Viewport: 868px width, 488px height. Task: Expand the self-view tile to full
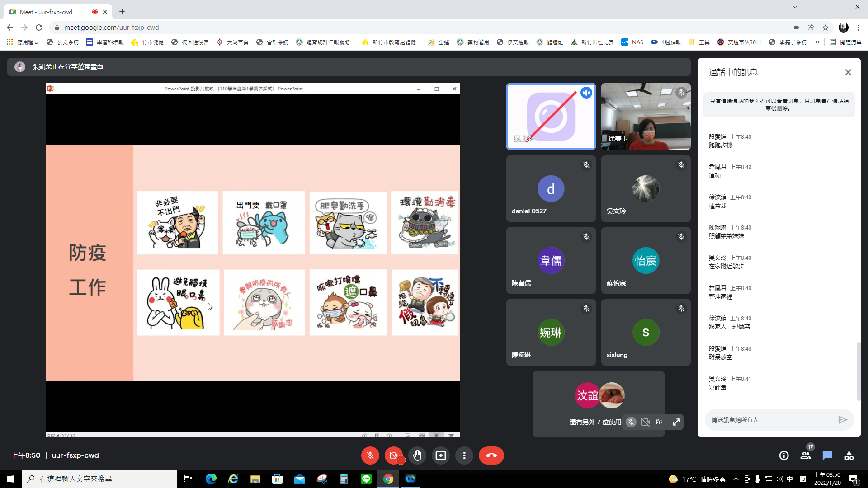tap(676, 422)
